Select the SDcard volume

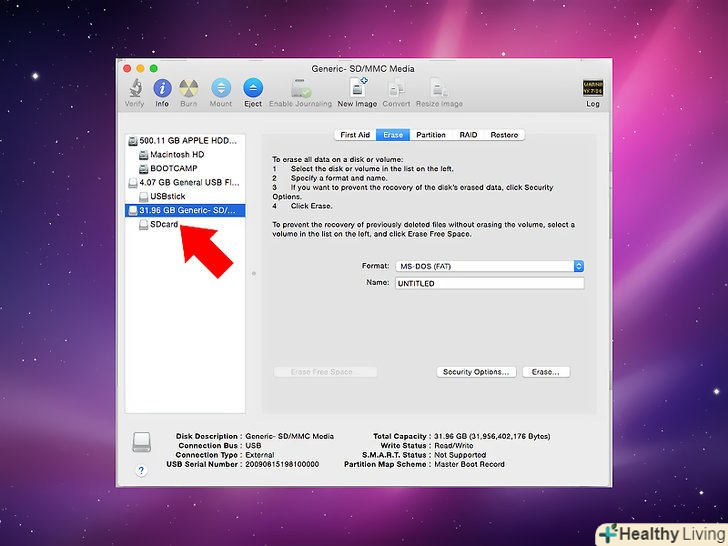[185, 224]
